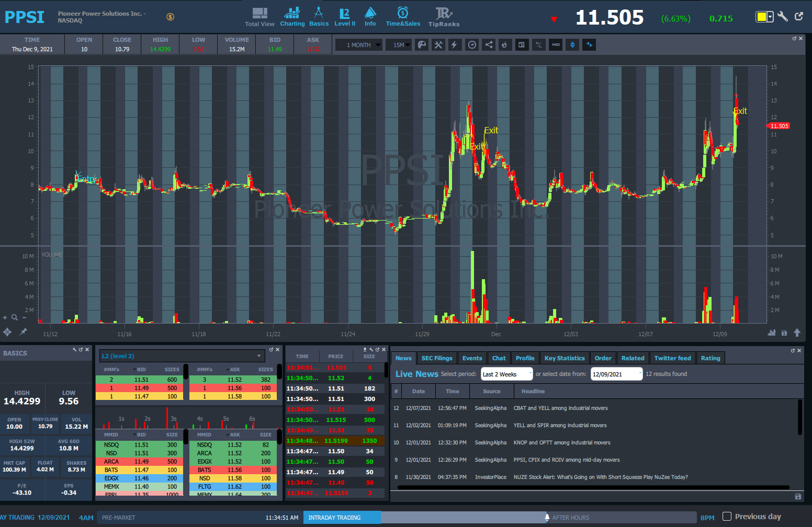Switch to the SEC Filings tab
Image resolution: width=812 pixels, height=527 pixels.
pyautogui.click(x=436, y=358)
